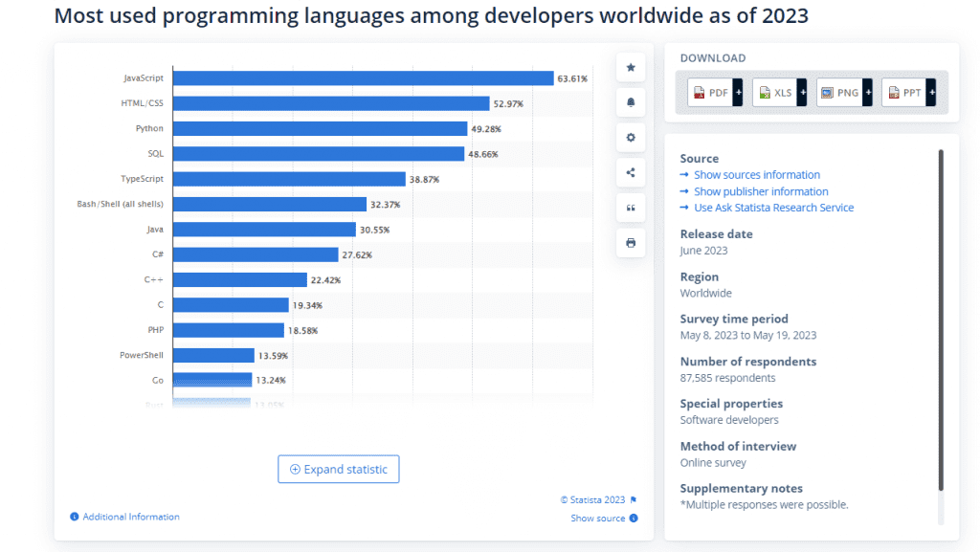The image size is (980, 552).
Task: Click the Show source link
Action: 598,518
